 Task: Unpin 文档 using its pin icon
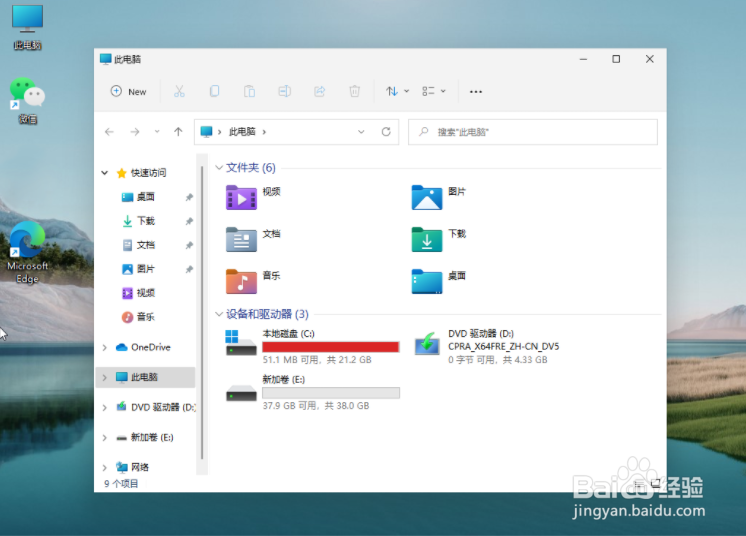pyautogui.click(x=189, y=245)
